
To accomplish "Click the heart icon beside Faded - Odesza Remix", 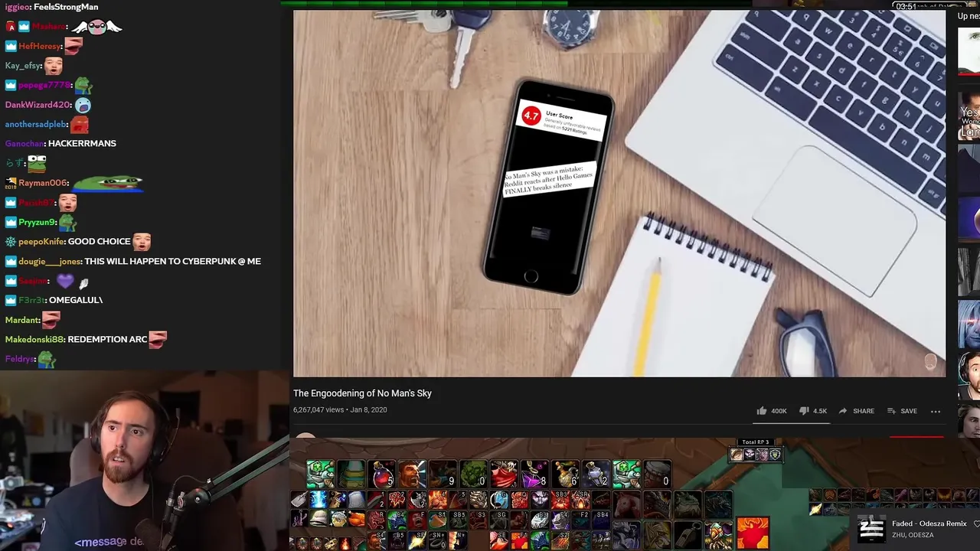I will [976, 524].
